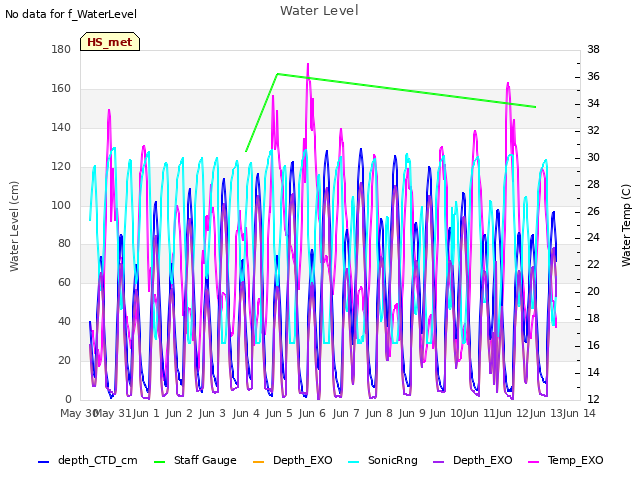Click the Jun 2 date label
Screen dimensions: 640x480
[179, 413]
